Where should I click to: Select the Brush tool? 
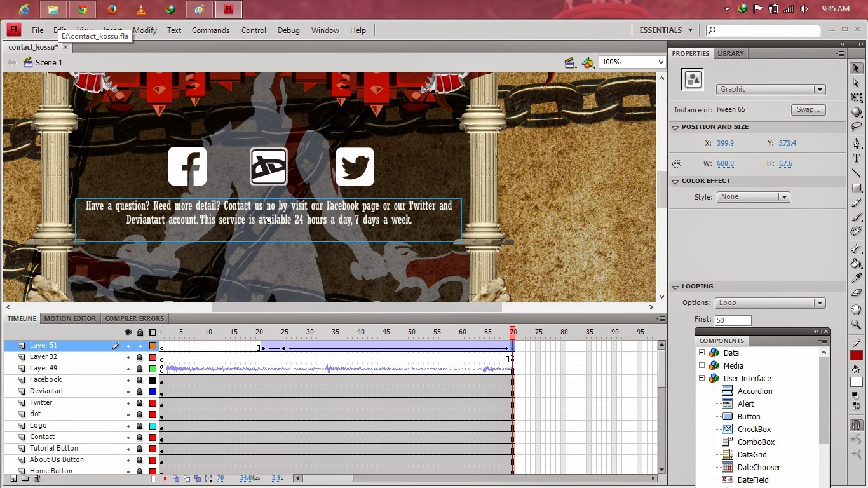[x=857, y=217]
